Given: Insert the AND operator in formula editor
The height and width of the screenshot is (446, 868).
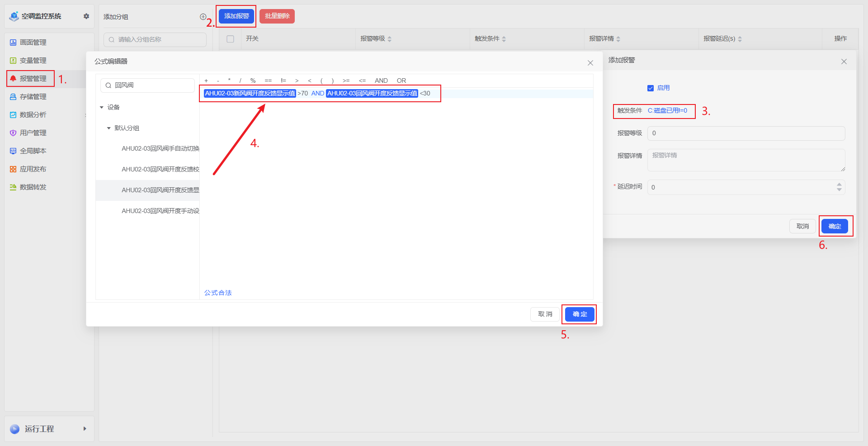Looking at the screenshot, I should (x=381, y=81).
